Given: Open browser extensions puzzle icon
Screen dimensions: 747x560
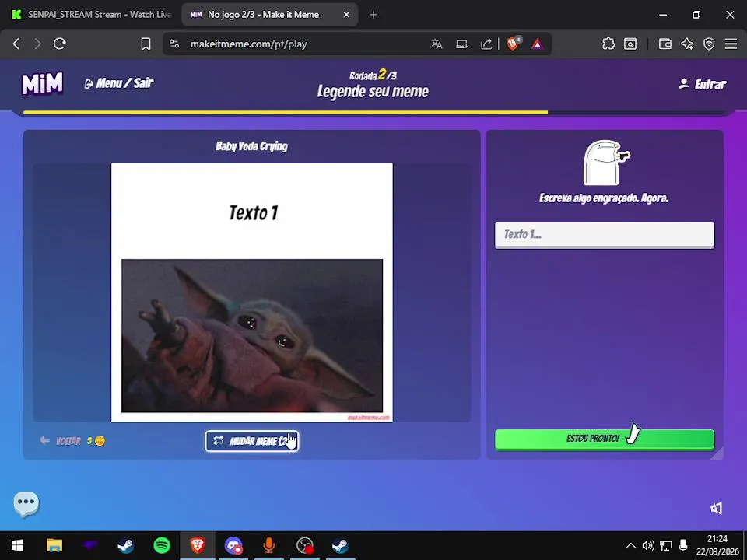Looking at the screenshot, I should click(608, 44).
